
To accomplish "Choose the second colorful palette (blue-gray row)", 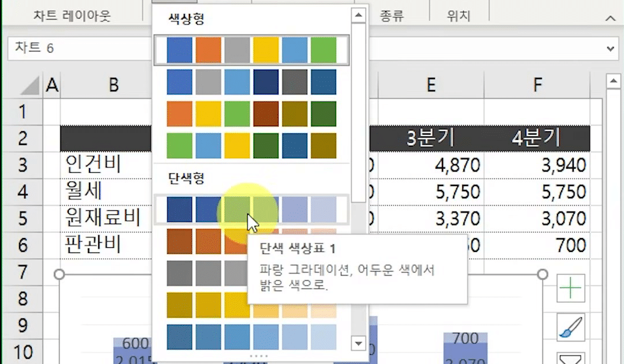I will pos(251,82).
